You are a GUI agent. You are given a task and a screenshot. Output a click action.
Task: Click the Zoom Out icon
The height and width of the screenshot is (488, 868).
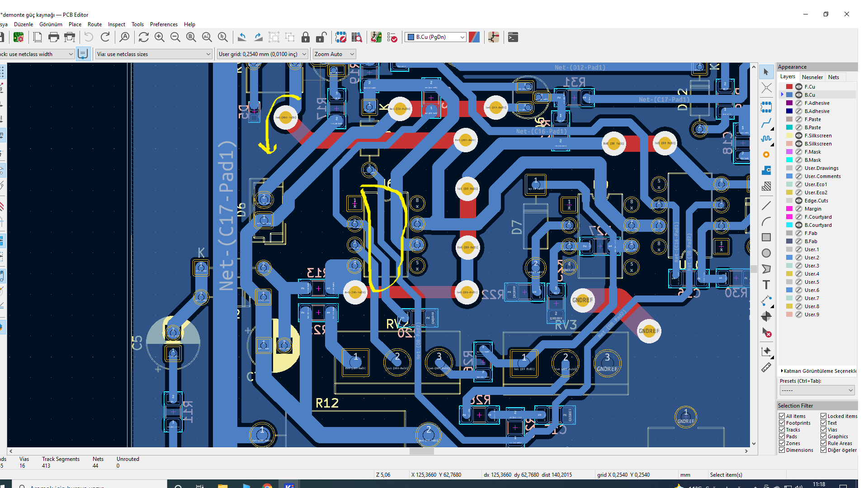point(175,38)
